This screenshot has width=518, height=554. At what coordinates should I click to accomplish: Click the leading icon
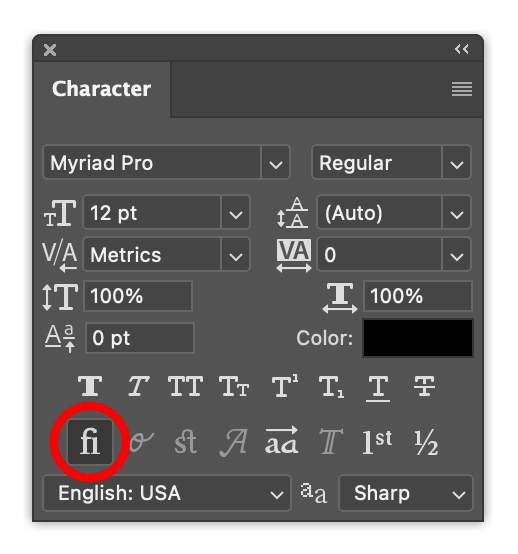[292, 212]
